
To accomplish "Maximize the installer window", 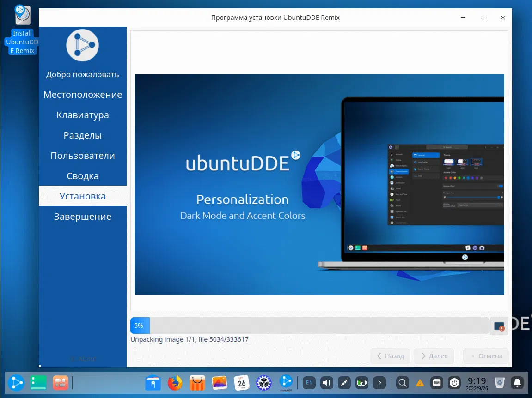I will tap(483, 18).
